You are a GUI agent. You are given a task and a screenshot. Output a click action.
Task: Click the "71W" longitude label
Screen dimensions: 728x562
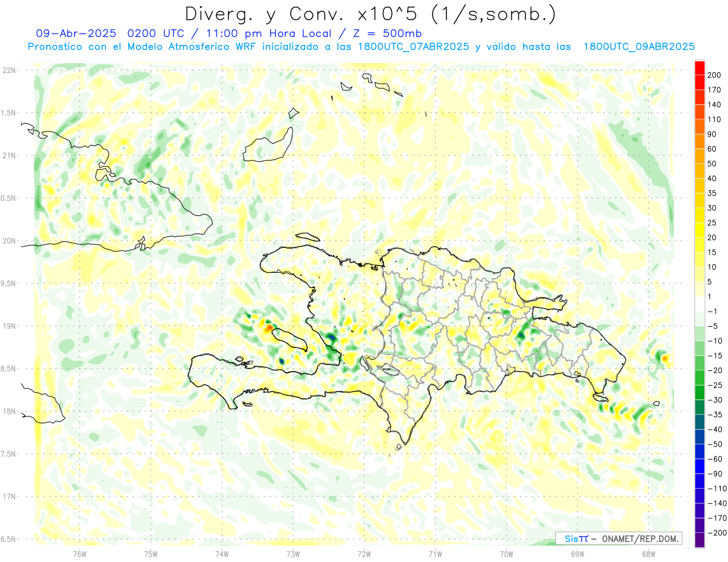point(436,554)
